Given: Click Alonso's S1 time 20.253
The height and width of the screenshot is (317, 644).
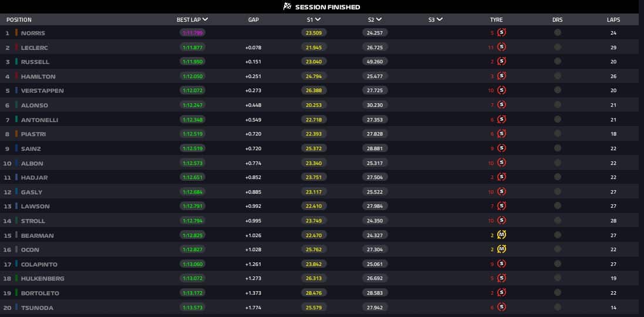Looking at the screenshot, I should click(314, 105).
